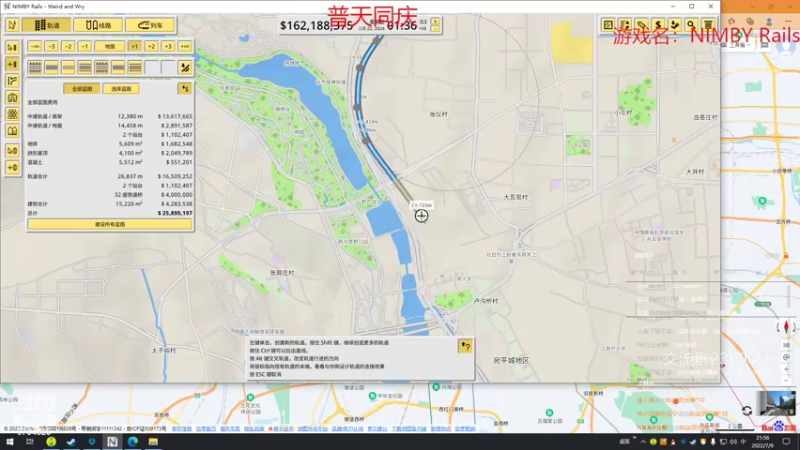This screenshot has height=450, width=800.
Task: Open Windows Start menu
Action: [10, 442]
